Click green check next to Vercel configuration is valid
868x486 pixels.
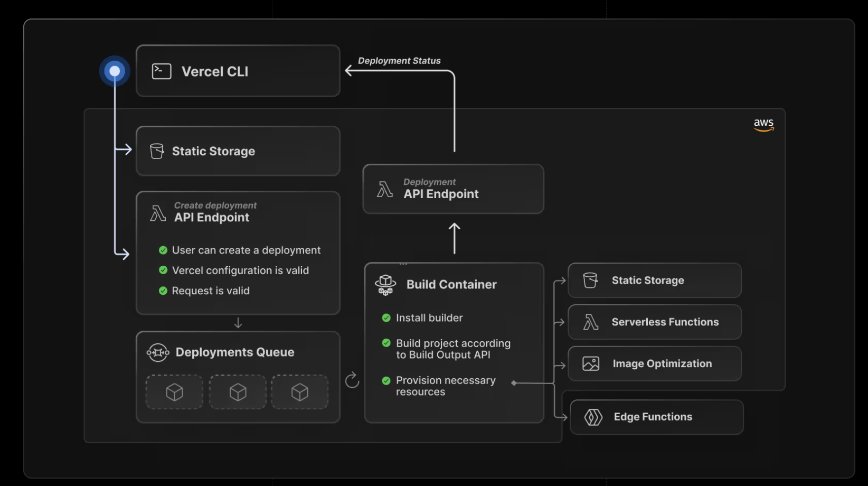pyautogui.click(x=163, y=270)
